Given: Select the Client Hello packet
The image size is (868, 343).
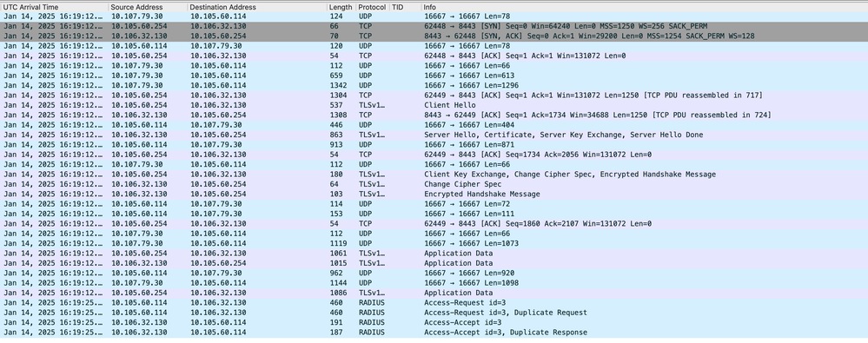Looking at the screenshot, I should point(434,105).
